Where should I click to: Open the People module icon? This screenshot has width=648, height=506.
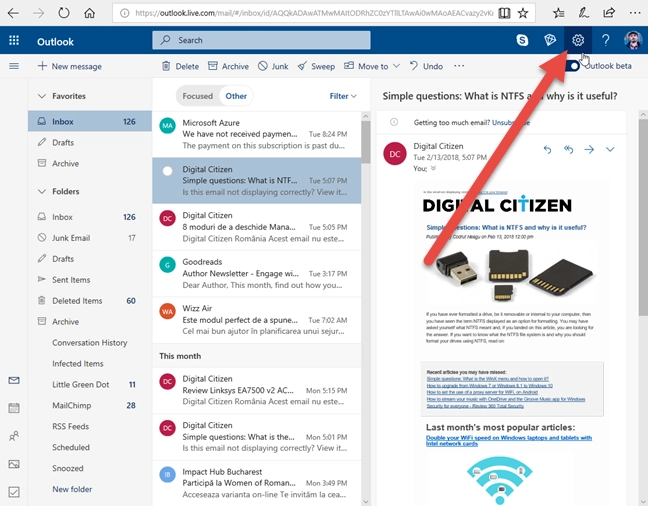14,436
